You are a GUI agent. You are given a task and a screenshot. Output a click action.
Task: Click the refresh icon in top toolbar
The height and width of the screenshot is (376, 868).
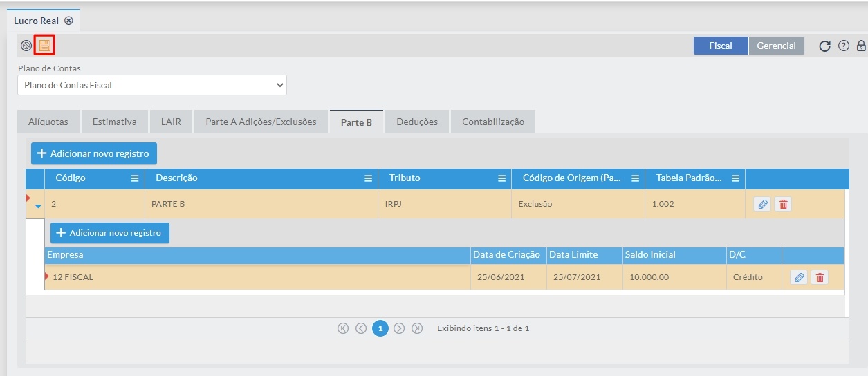pos(824,46)
